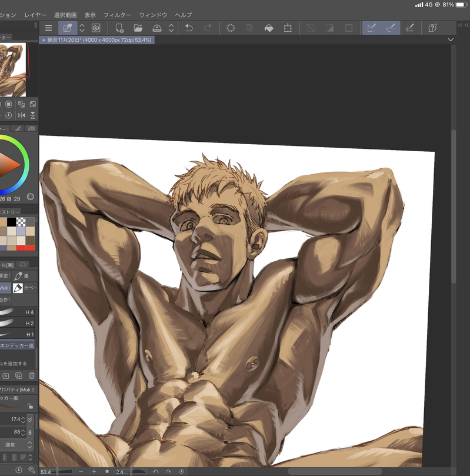The image size is (470, 476).
Task: Toggle color wheel HSV display icon
Action: (x=31, y=197)
